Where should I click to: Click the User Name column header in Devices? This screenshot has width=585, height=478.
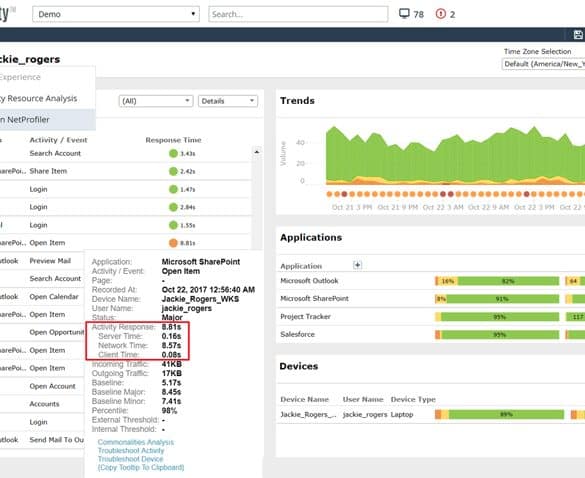pyautogui.click(x=363, y=399)
